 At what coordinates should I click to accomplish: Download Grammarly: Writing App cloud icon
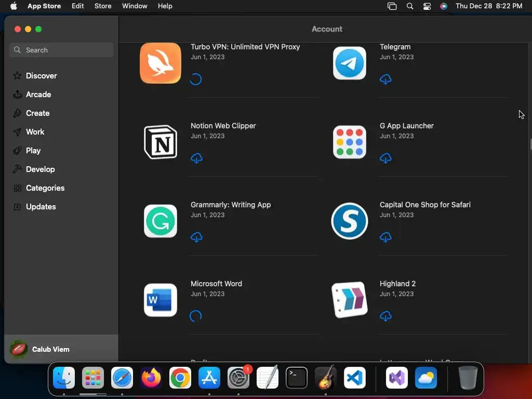click(196, 237)
